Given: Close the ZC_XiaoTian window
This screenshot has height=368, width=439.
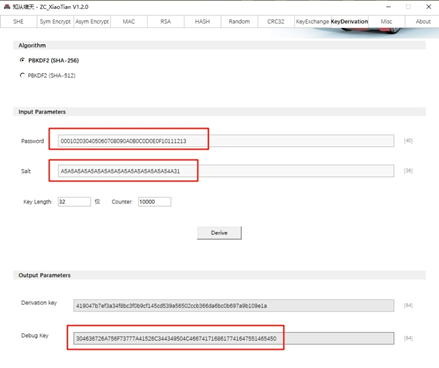Looking at the screenshot, I should 429,7.
